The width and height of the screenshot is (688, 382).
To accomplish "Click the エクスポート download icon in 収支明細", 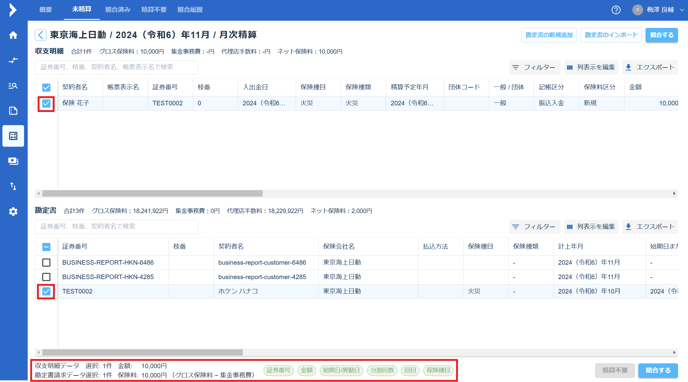I will point(628,68).
